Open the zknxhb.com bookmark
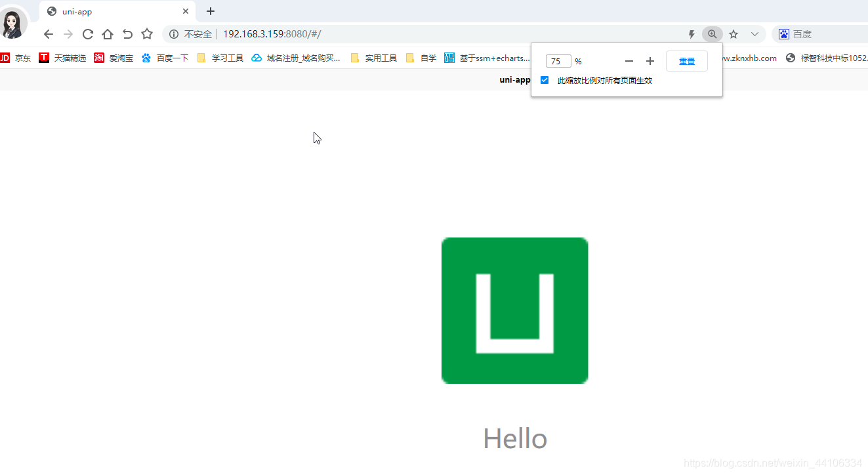The height and width of the screenshot is (475, 868). coord(750,58)
